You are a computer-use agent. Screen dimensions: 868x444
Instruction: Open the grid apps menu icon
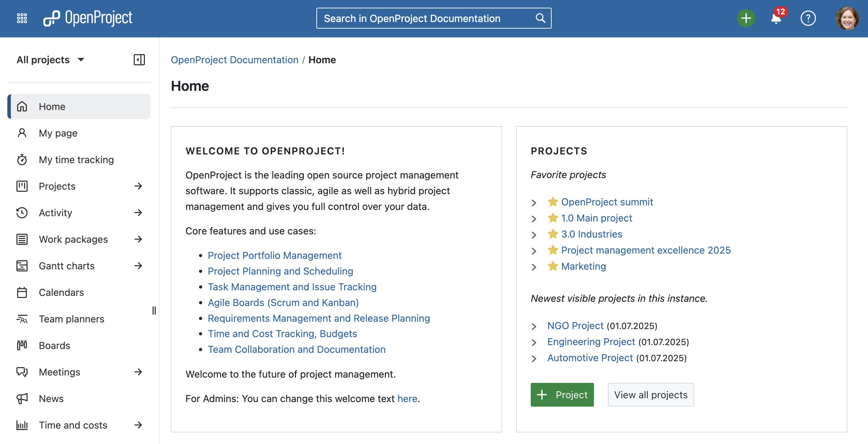[22, 18]
